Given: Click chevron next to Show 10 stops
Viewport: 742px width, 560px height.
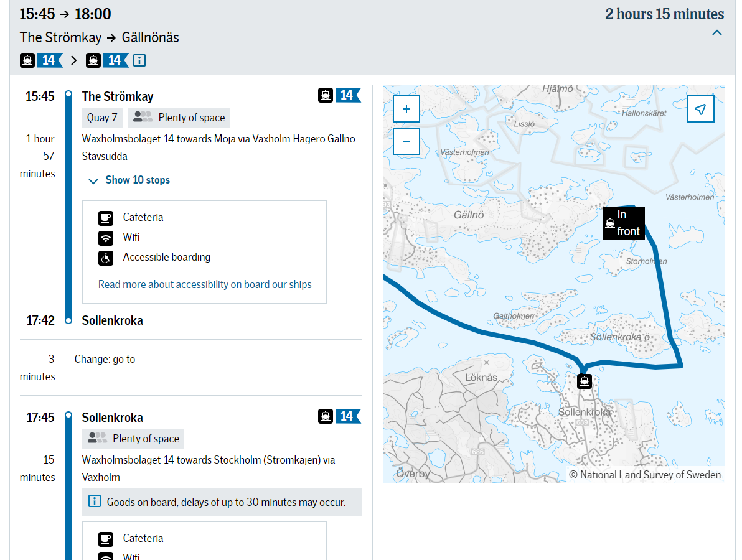Looking at the screenshot, I should point(93,181).
